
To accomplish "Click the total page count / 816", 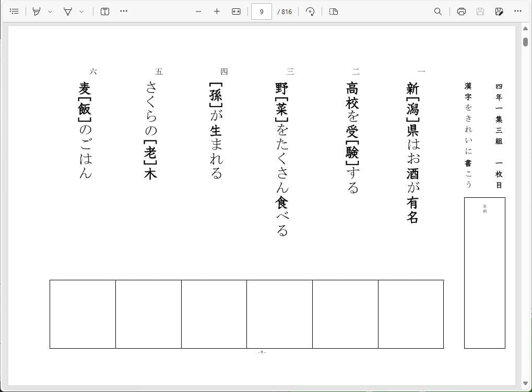I will pyautogui.click(x=285, y=11).
